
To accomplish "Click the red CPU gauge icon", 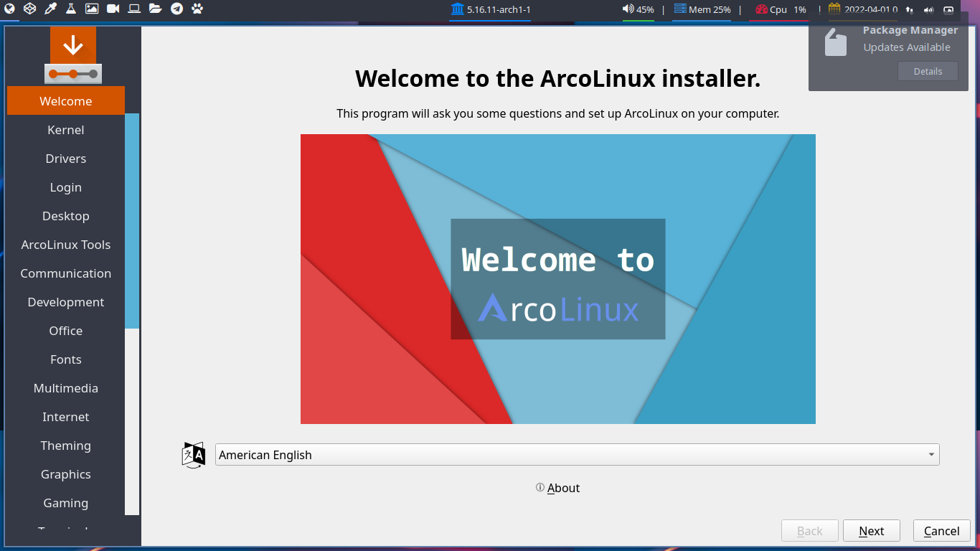I will coord(762,9).
